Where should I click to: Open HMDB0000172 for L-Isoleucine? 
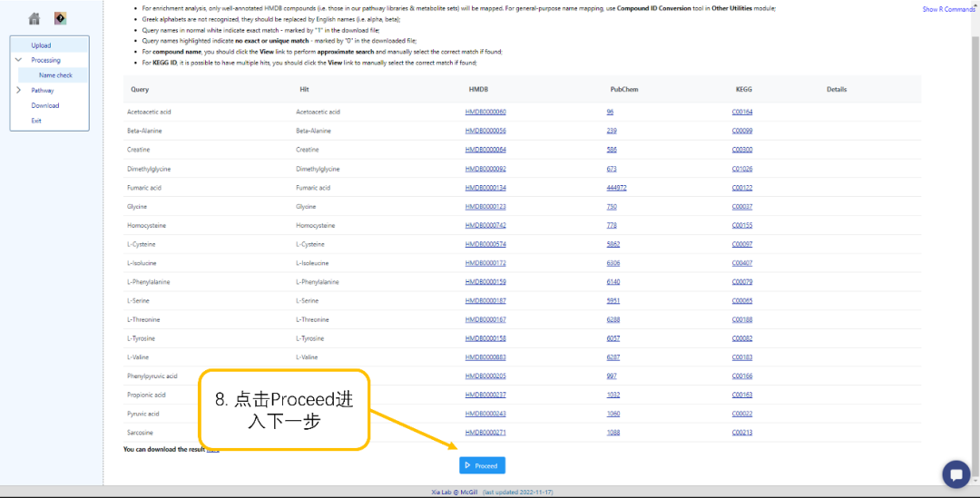[485, 263]
